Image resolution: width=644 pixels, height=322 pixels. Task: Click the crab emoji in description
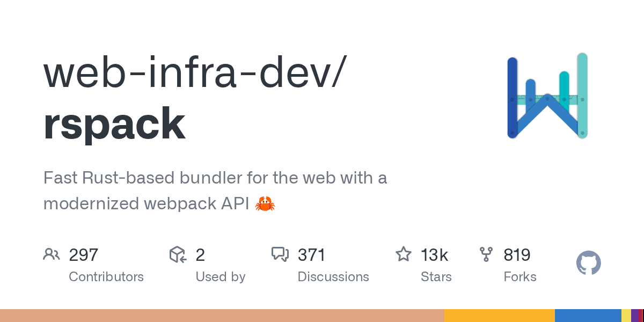pos(265,204)
